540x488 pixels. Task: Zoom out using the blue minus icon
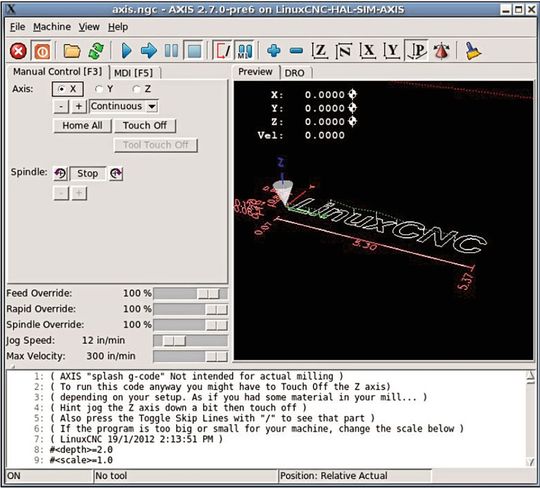[296, 51]
